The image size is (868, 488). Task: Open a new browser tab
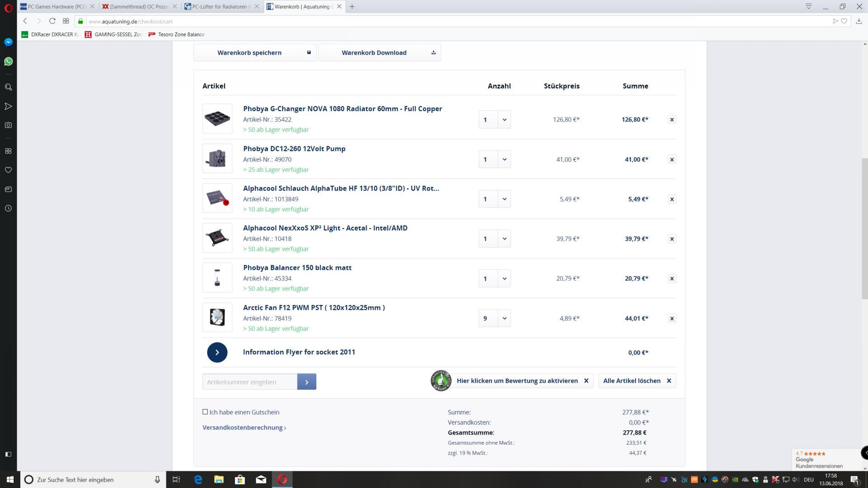[x=352, y=7]
